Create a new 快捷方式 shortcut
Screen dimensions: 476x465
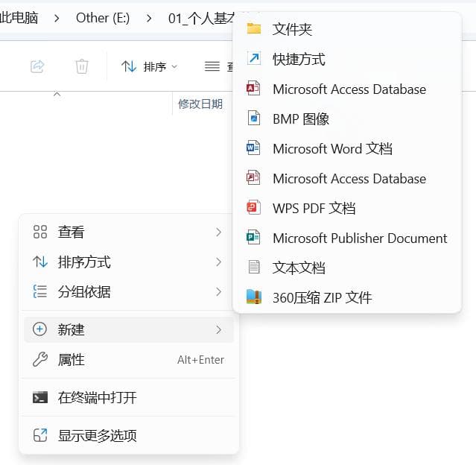tap(346, 59)
